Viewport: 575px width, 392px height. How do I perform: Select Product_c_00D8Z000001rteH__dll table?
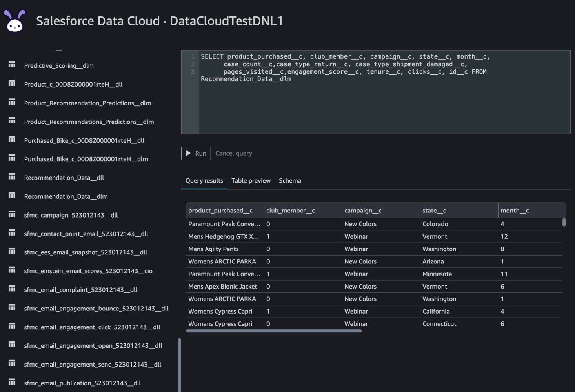click(73, 84)
